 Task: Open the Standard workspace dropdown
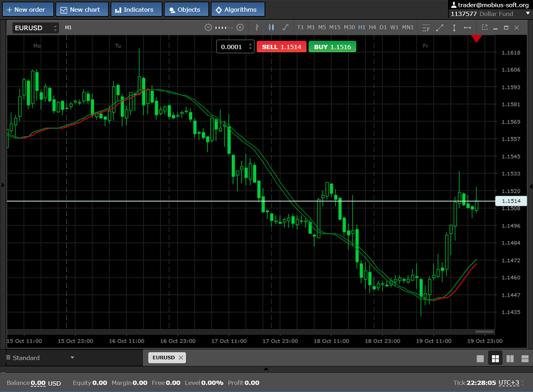pos(40,357)
